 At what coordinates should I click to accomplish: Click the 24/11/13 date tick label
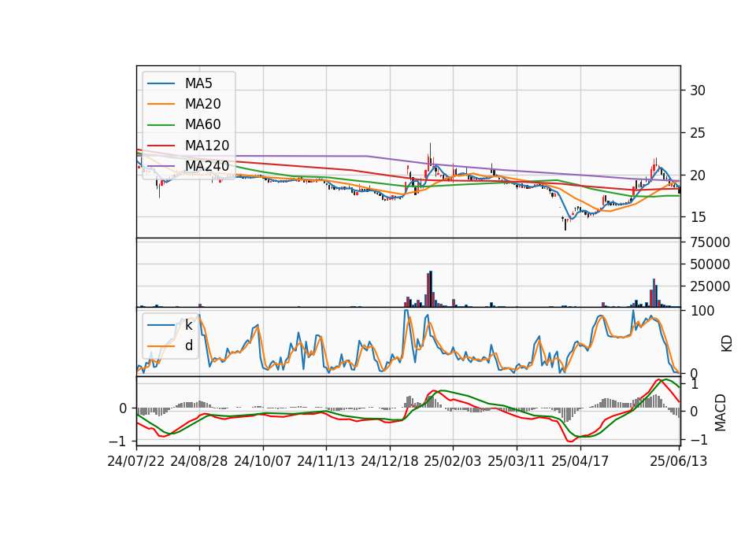click(x=326, y=461)
